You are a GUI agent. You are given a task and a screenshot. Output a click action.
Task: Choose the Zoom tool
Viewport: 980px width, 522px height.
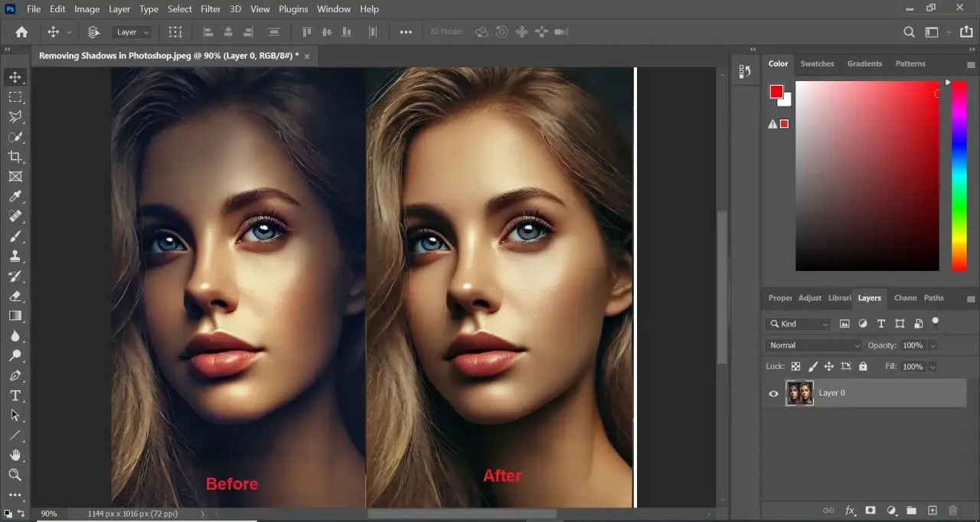(x=15, y=475)
